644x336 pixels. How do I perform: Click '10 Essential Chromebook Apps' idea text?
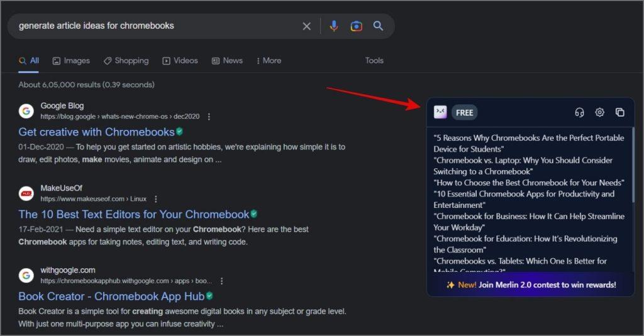[524, 199]
